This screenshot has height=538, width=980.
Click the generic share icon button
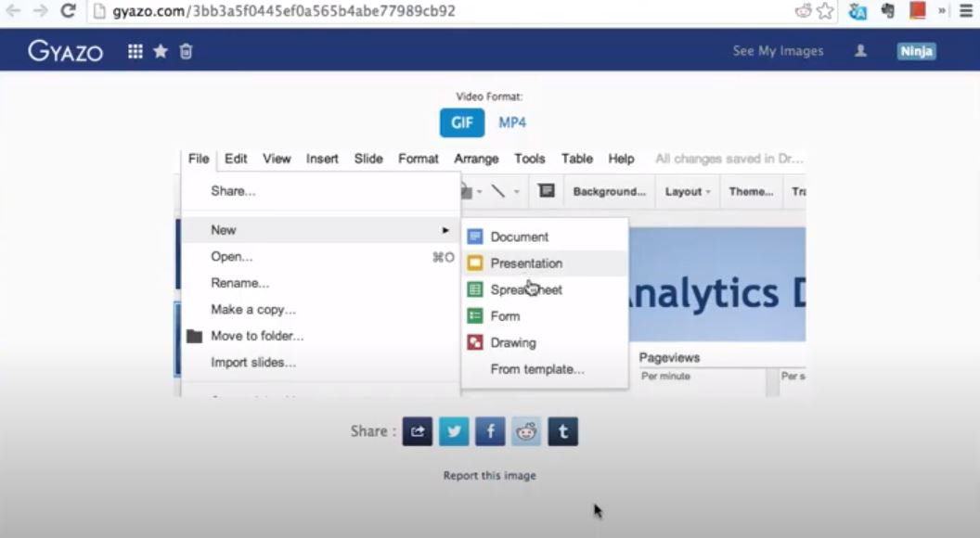[418, 431]
